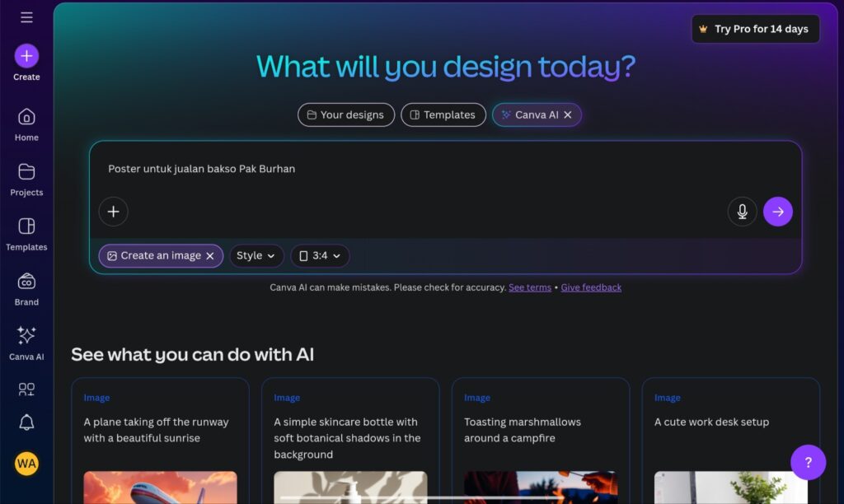Screen dimensions: 844x504
Task: Open the apps grid icon in sidebar
Action: (26, 389)
